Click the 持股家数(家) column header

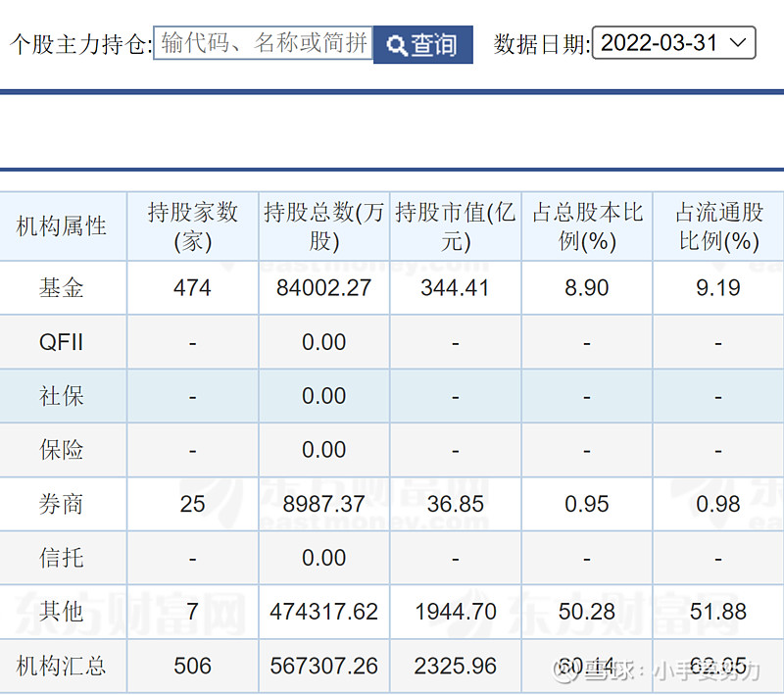tap(192, 226)
